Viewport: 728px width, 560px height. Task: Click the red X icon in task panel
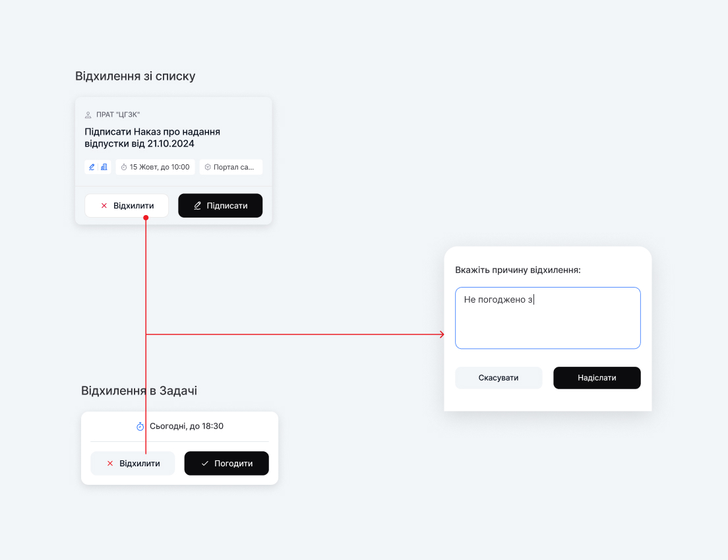coord(109,464)
